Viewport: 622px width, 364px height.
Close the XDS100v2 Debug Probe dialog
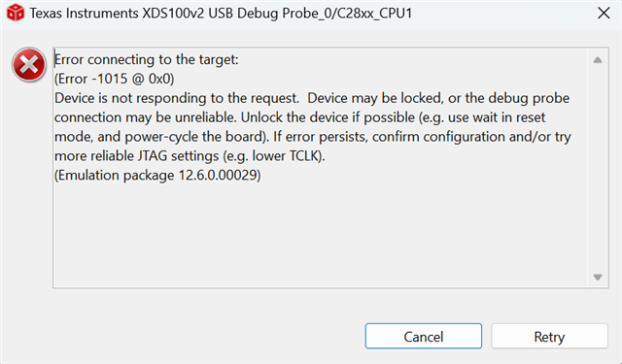point(604,13)
